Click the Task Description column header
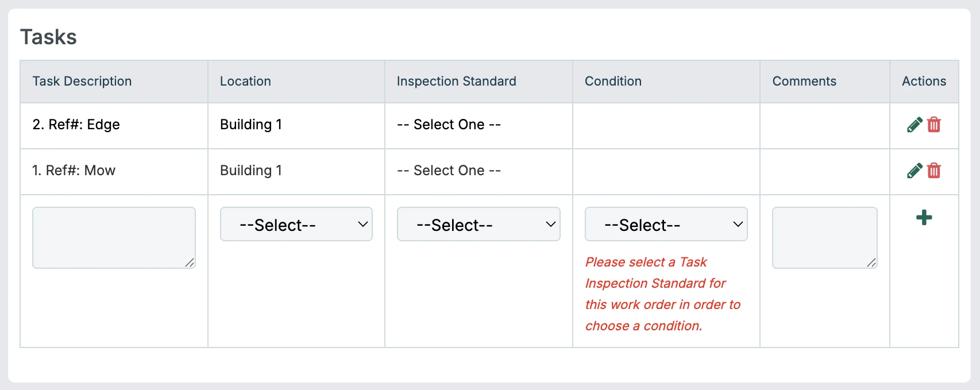980x390 pixels. pos(82,82)
